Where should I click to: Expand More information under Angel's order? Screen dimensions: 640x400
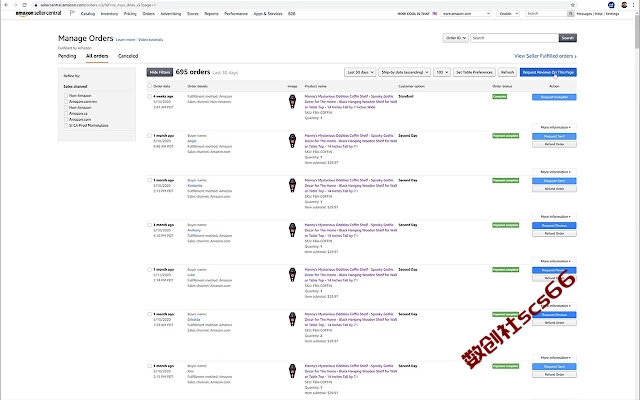(x=554, y=172)
